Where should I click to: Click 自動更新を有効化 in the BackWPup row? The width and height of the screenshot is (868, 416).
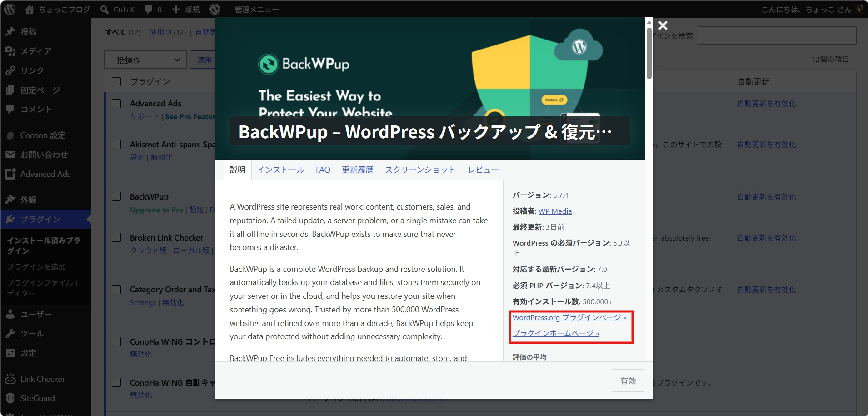coord(767,197)
